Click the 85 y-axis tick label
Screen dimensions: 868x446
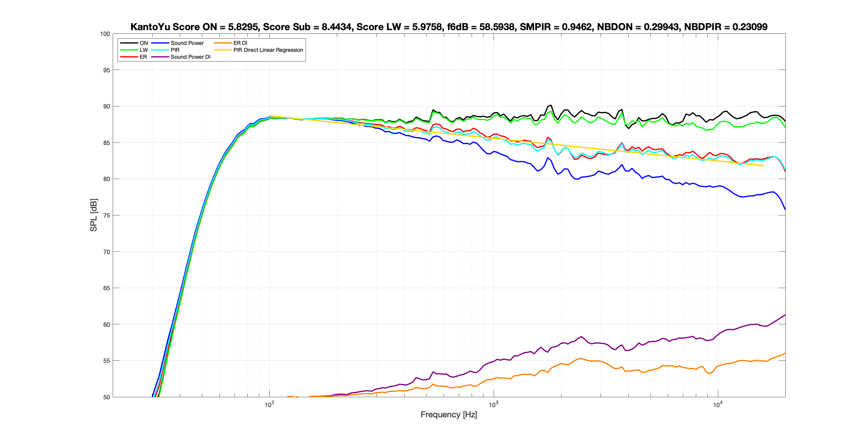click(x=106, y=143)
